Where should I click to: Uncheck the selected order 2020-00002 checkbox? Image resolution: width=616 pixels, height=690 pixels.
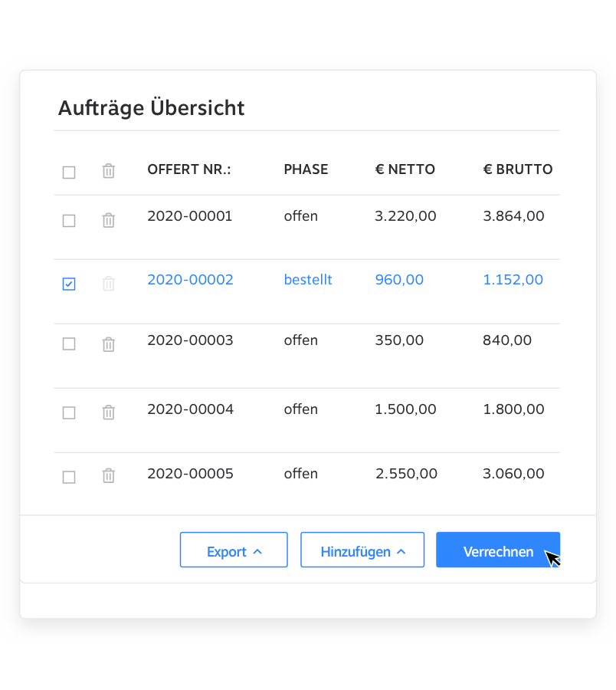pos(69,284)
